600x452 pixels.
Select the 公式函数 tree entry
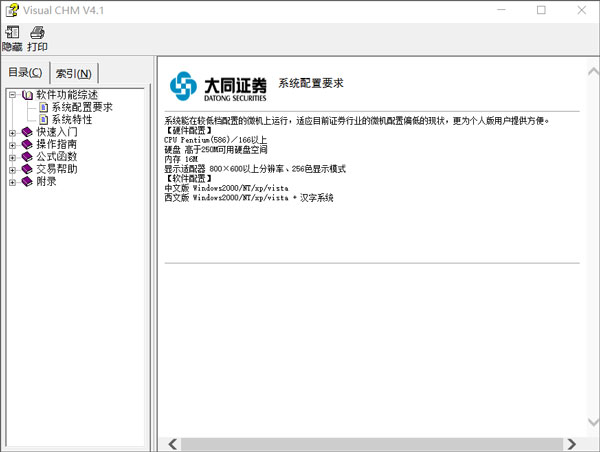tap(57, 157)
